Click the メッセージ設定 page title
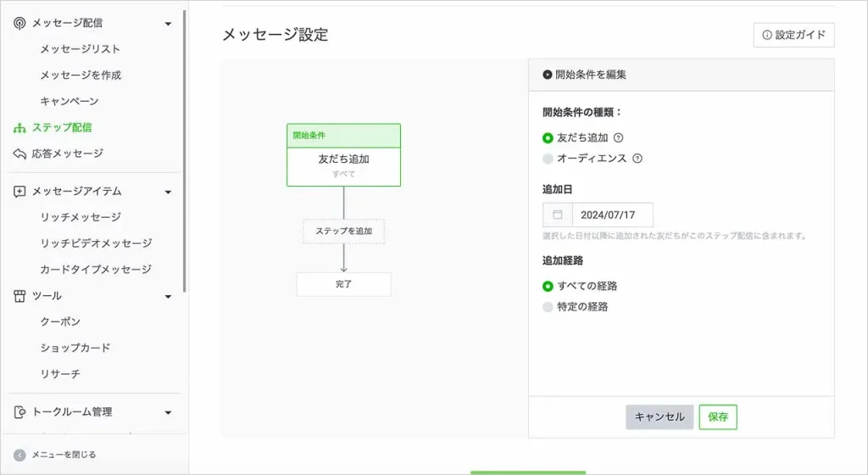This screenshot has width=868, height=475. (275, 34)
